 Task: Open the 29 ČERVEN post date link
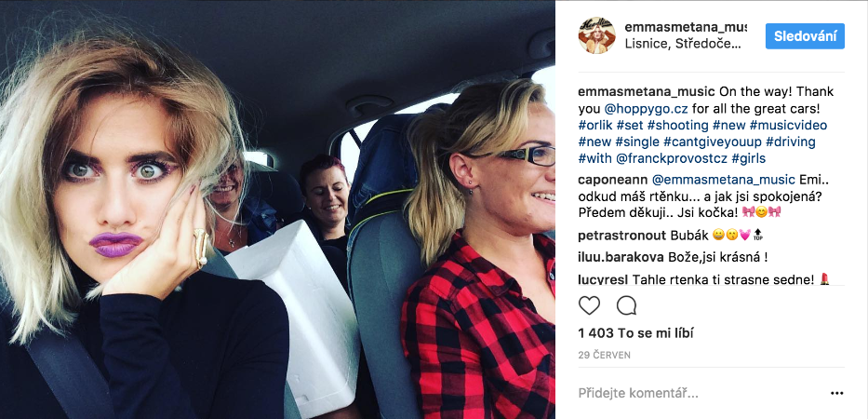click(604, 356)
